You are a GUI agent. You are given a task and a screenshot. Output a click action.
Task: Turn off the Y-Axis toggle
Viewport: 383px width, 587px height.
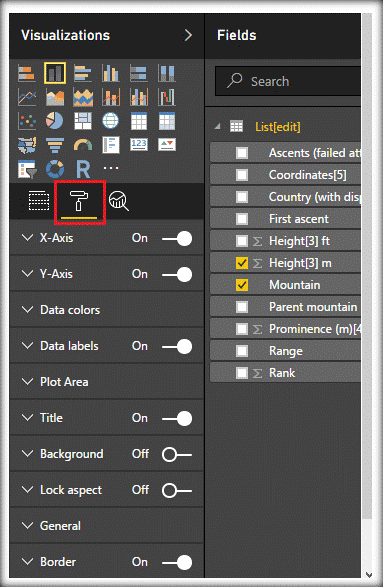click(177, 274)
